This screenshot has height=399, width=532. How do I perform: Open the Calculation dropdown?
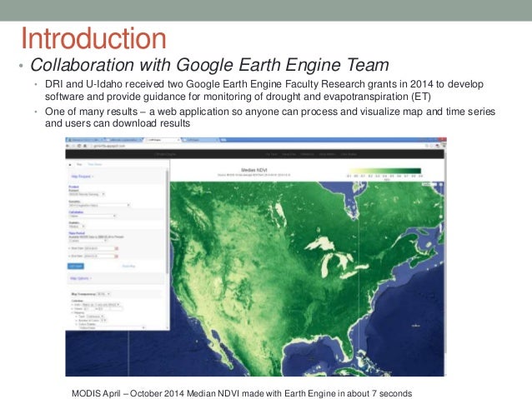tap(93, 216)
